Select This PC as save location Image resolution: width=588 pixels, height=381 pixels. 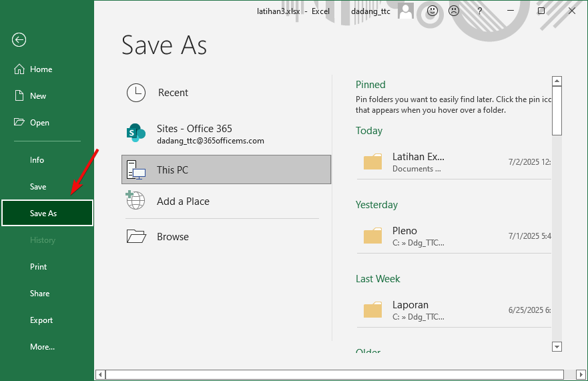[x=226, y=169]
